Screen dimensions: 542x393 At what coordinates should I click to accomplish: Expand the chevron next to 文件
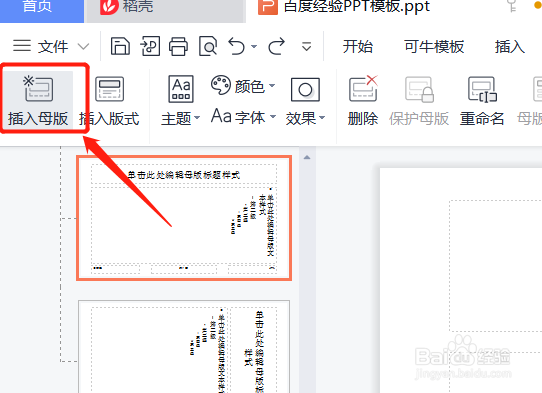click(x=83, y=46)
